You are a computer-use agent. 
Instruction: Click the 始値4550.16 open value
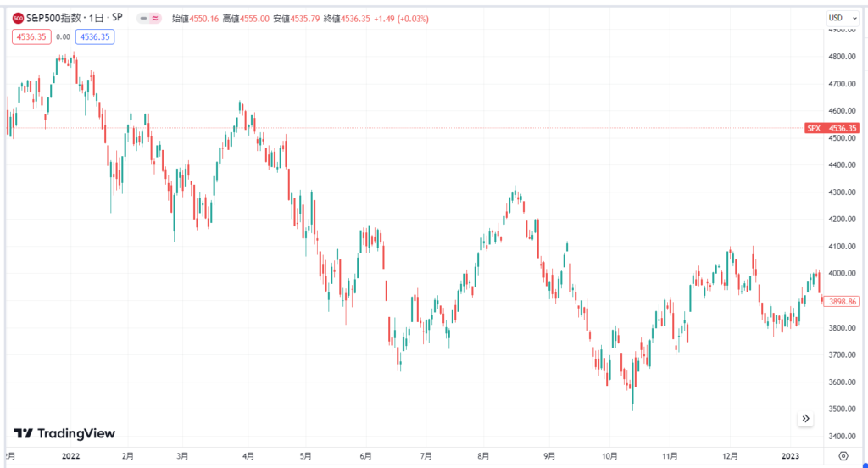click(x=196, y=19)
